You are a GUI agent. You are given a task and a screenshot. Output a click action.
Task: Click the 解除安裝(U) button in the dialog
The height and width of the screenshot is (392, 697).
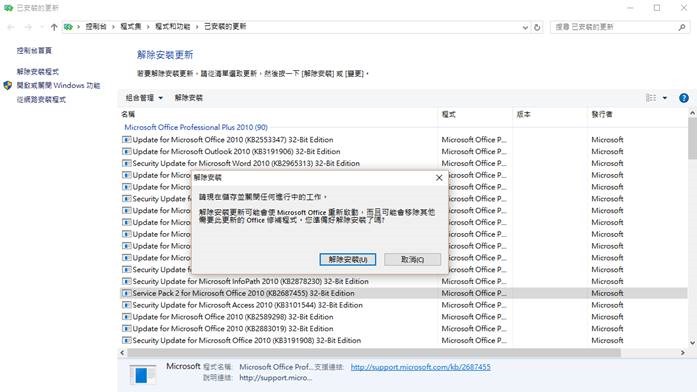click(x=348, y=260)
